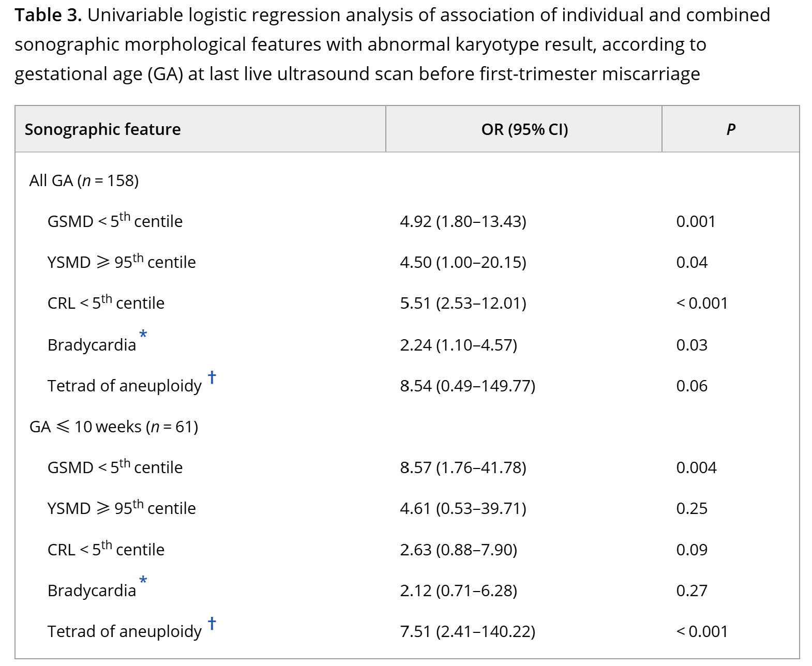Select the "OR (95% CI)" column header
The height and width of the screenshot is (666, 812).
pos(524,129)
